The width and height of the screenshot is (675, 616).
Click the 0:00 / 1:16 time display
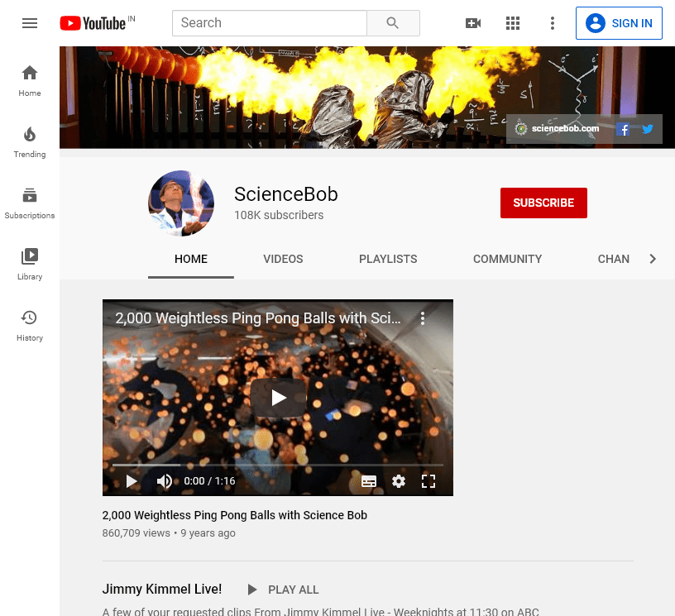click(209, 481)
